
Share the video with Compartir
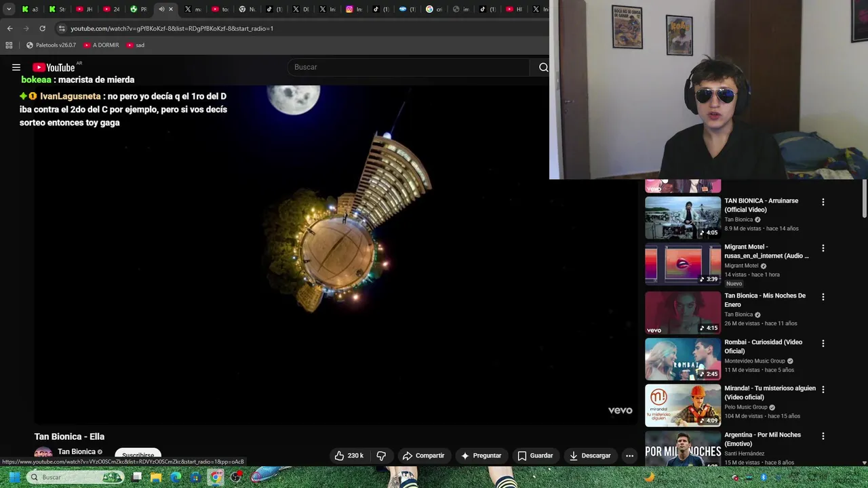tap(423, 455)
